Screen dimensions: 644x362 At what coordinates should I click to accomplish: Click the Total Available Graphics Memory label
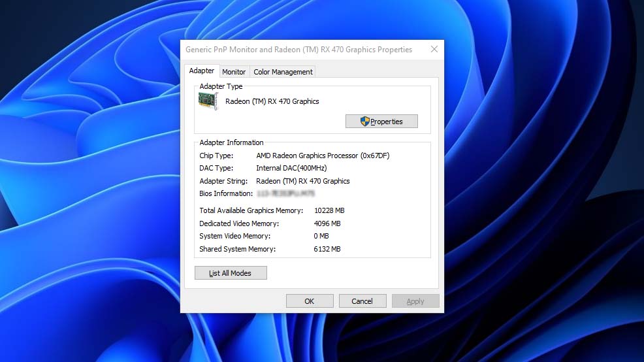[251, 210]
